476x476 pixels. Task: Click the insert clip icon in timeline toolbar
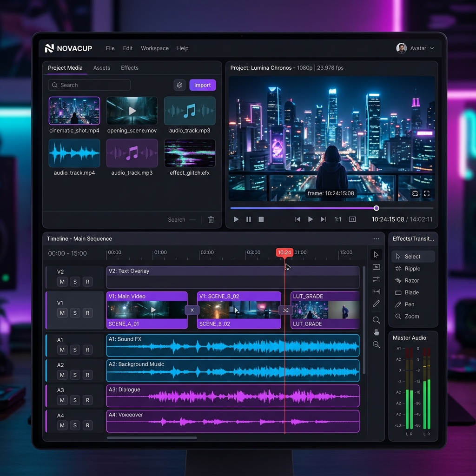tap(376, 267)
